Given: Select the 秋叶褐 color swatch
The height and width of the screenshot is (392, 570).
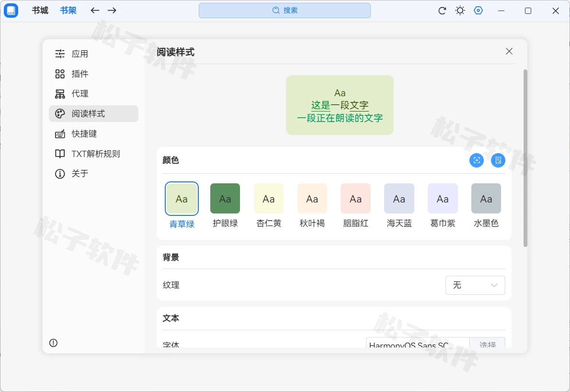Looking at the screenshot, I should coord(312,198).
